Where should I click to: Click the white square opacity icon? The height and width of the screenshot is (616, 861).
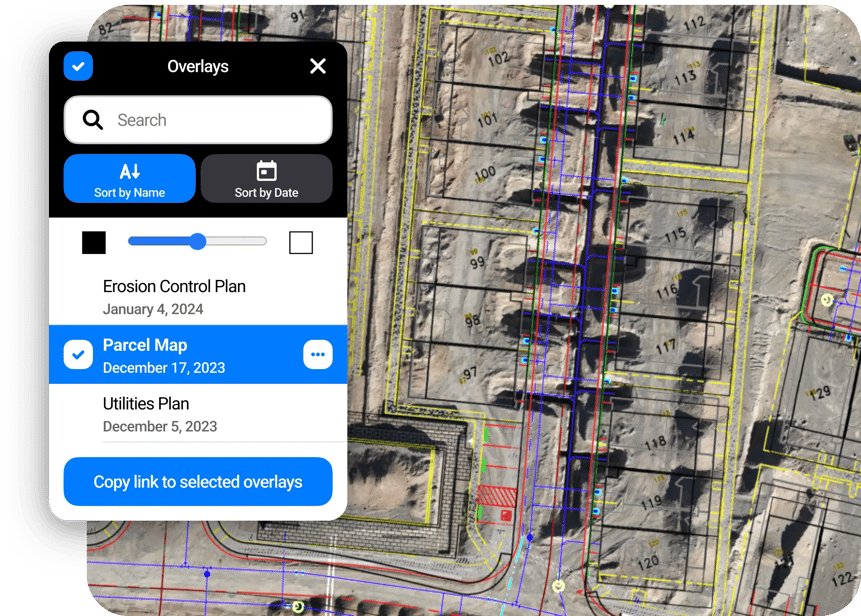click(301, 242)
